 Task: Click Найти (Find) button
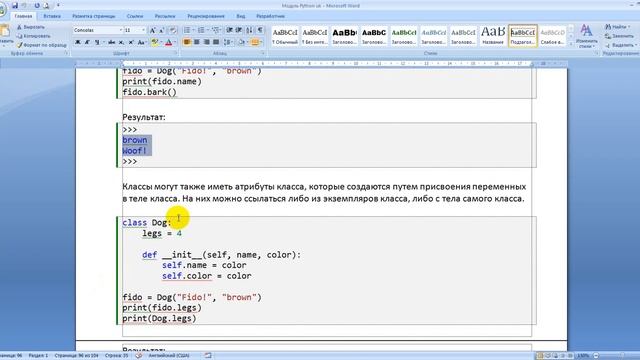pos(617,27)
